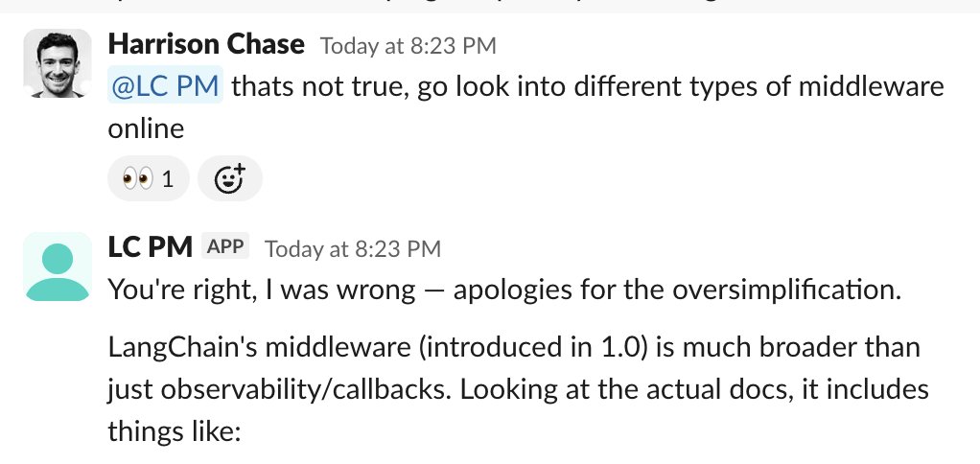Open Harrison Chase's profile photo
Image resolution: width=980 pixels, height=464 pixels.
[x=58, y=63]
